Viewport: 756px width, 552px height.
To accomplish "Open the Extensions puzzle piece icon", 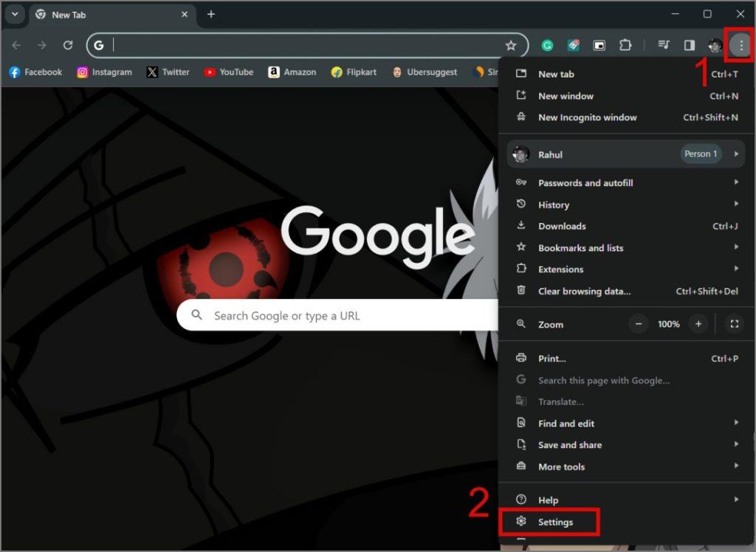I will (625, 45).
